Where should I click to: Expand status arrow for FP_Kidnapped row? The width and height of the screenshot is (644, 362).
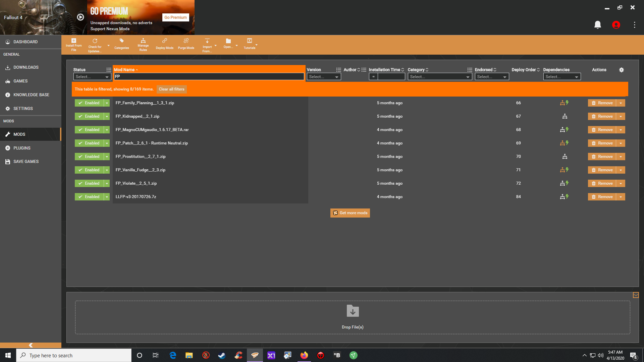(x=107, y=116)
